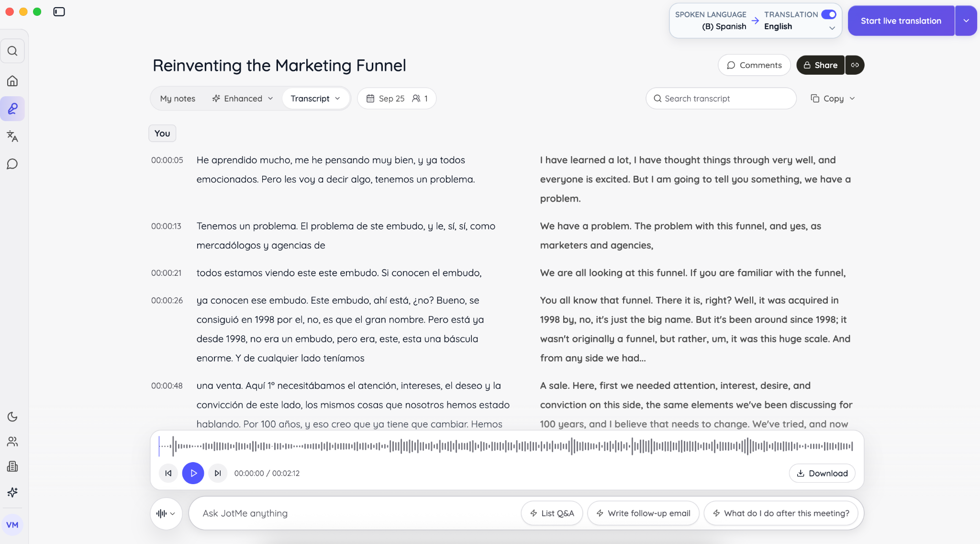Toggle the sidebar panel icon in the title bar
The image size is (980, 544).
point(59,11)
